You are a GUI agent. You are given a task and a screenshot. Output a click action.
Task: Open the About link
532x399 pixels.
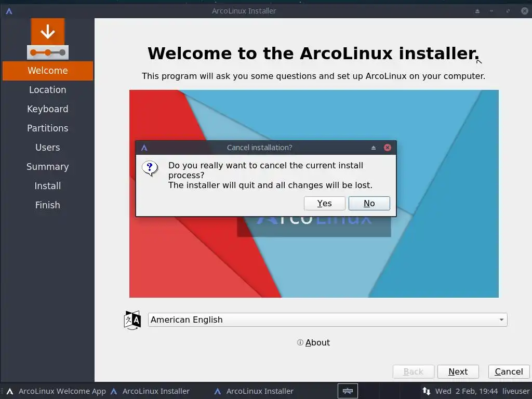317,343
